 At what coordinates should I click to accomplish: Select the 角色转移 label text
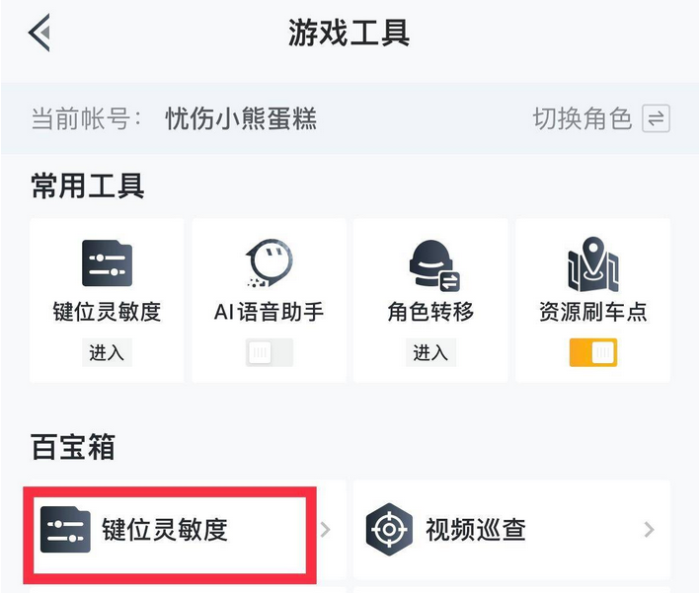(x=430, y=312)
